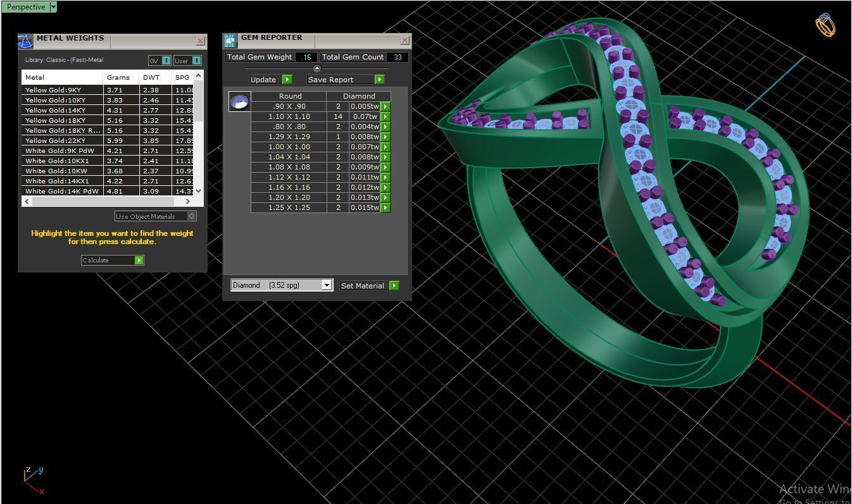Click the Metal column header
Viewport: 852px width, 504px height.
click(x=62, y=77)
